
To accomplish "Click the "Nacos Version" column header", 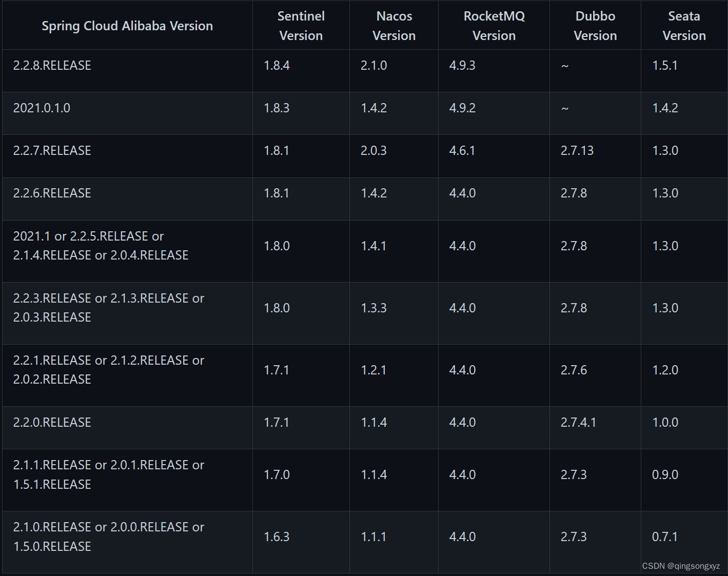I will click(394, 26).
